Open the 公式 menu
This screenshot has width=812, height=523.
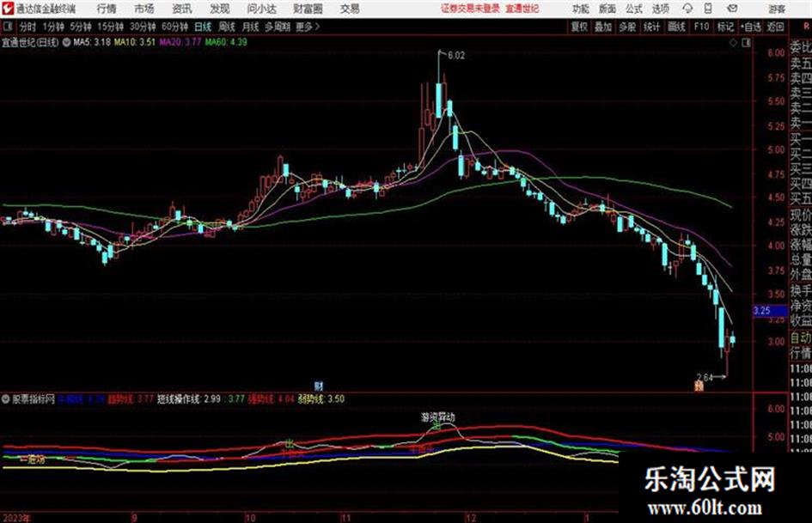click(x=634, y=9)
